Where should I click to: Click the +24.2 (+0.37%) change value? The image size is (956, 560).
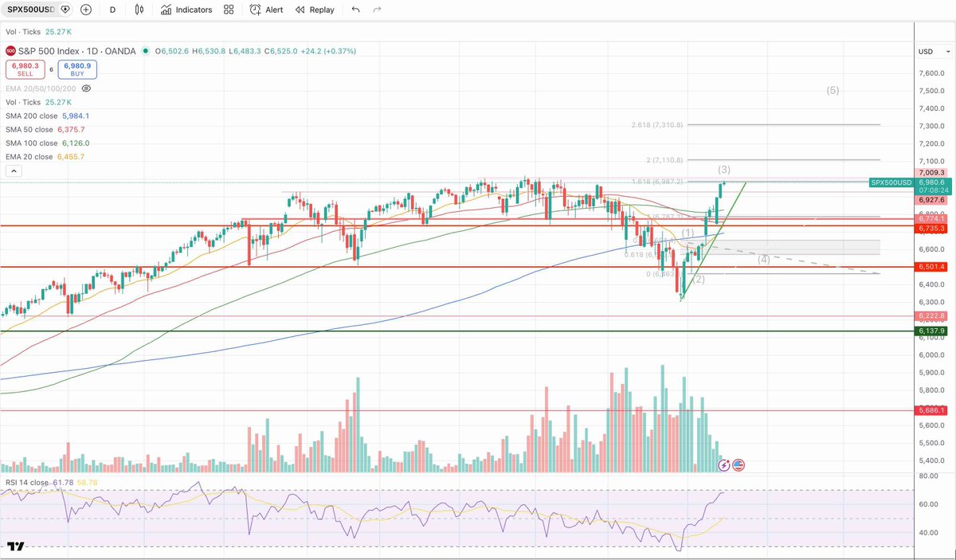click(327, 51)
